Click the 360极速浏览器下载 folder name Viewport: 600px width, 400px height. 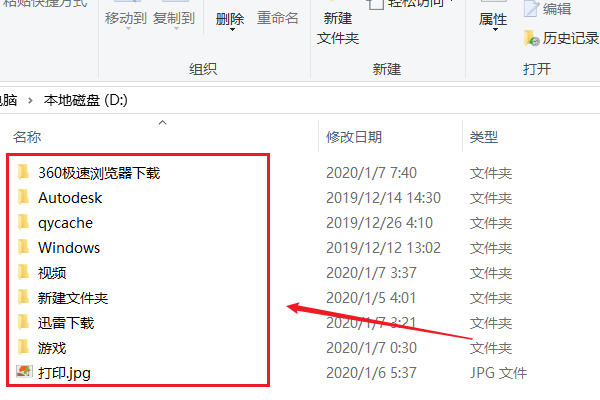coord(99,173)
